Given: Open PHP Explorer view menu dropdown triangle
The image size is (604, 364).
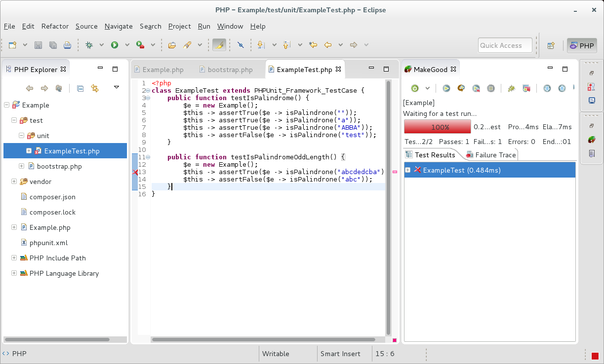Looking at the screenshot, I should (x=117, y=87).
